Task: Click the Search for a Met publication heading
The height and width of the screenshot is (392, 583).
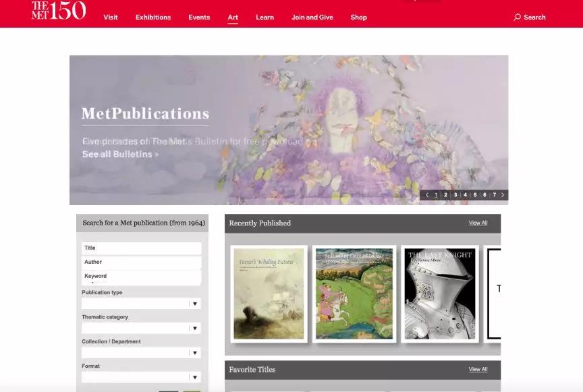Action: [x=144, y=223]
